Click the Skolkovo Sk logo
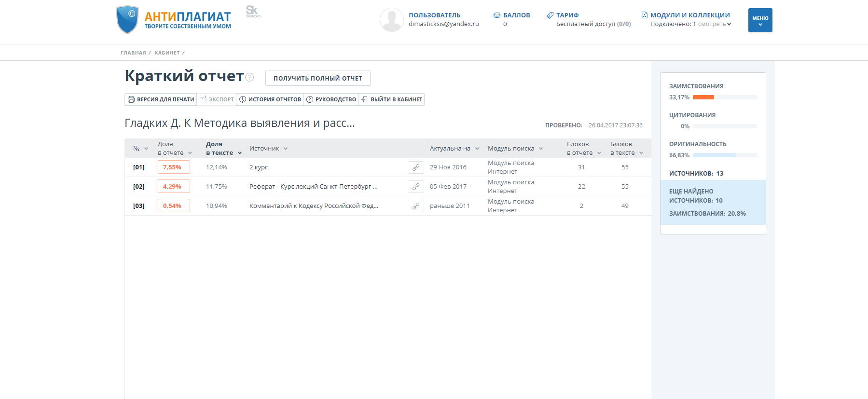This screenshot has height=399, width=868. click(x=252, y=11)
